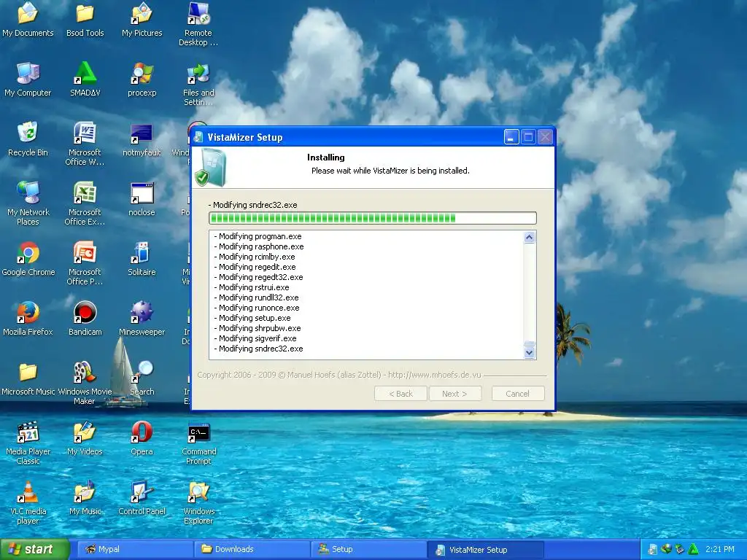Image resolution: width=747 pixels, height=560 pixels.
Task: Click the taskbar clock showing 2:21 PM
Action: tap(720, 549)
